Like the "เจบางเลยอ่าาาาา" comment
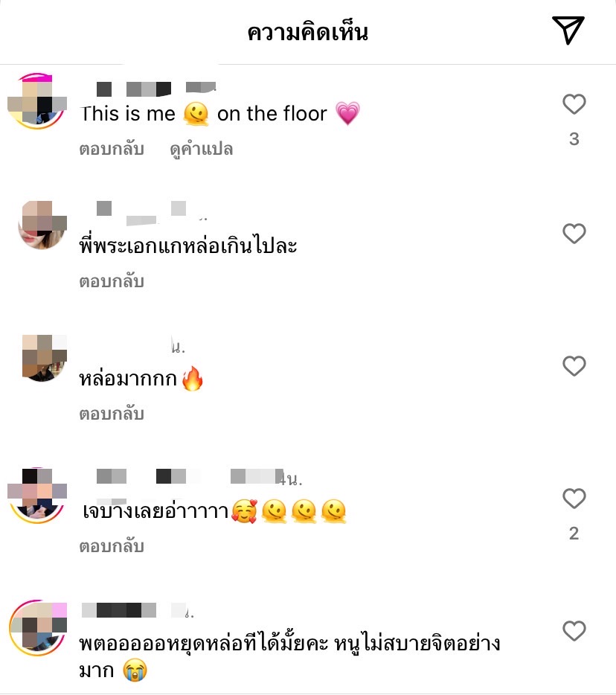This screenshot has width=616, height=695. (x=574, y=499)
